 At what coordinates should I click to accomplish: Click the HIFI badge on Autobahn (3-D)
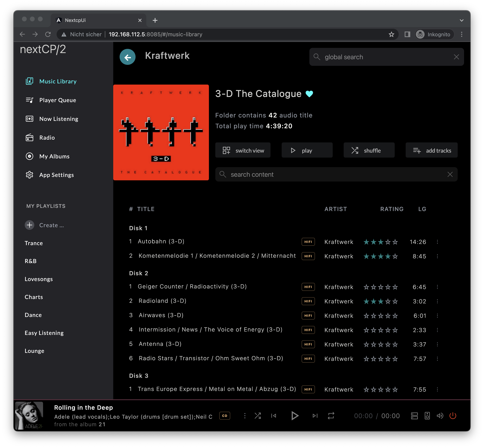point(308,242)
